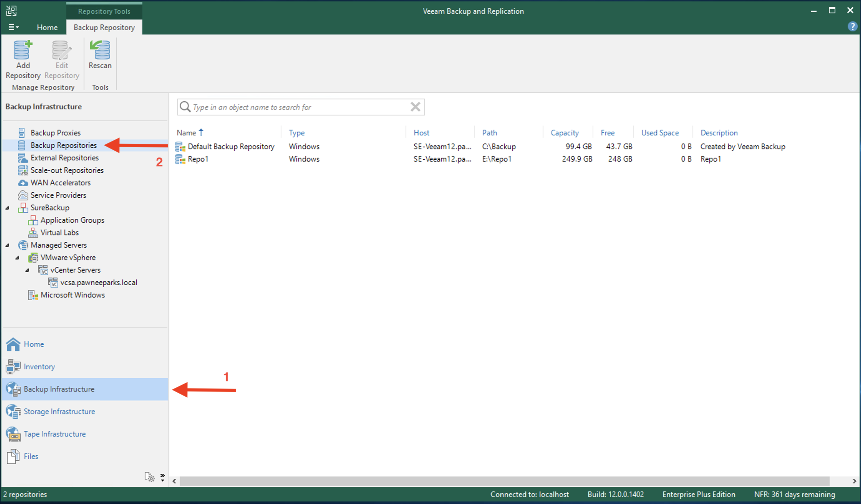Viewport: 861px width, 504px height.
Task: Select the Backup Repository ribbon tab
Action: tap(104, 27)
